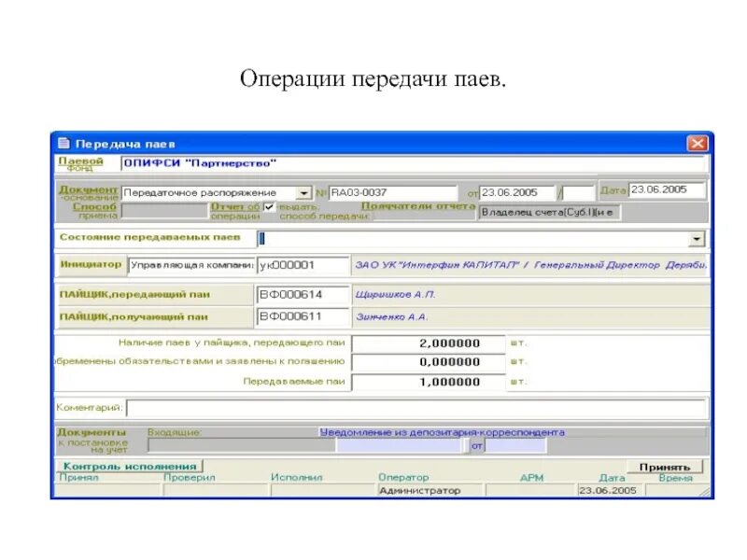Viewport: 747px width, 560px height.
Task: Click the encumbered shares value 0,000000
Action: (x=429, y=362)
